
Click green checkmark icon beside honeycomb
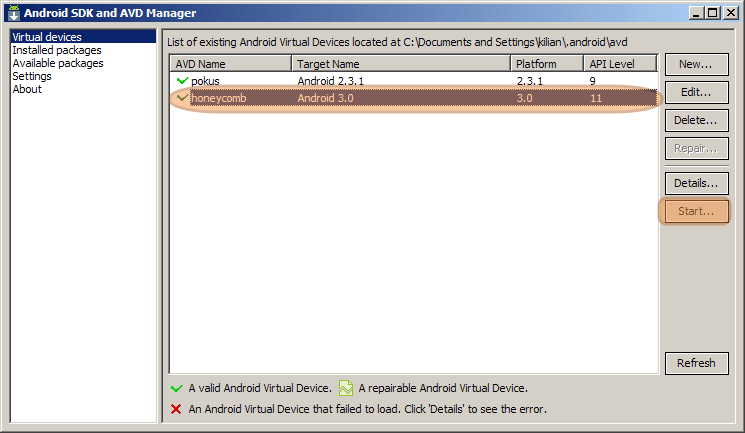pos(182,98)
